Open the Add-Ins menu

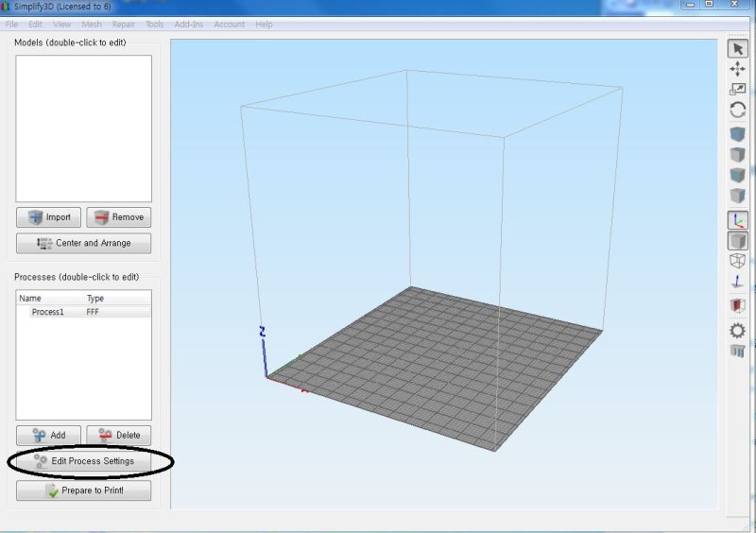(188, 25)
